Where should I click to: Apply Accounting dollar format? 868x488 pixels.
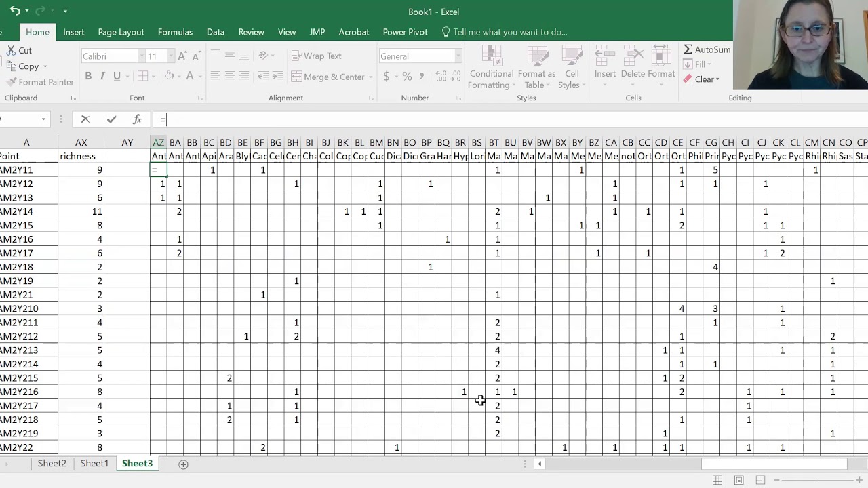387,77
